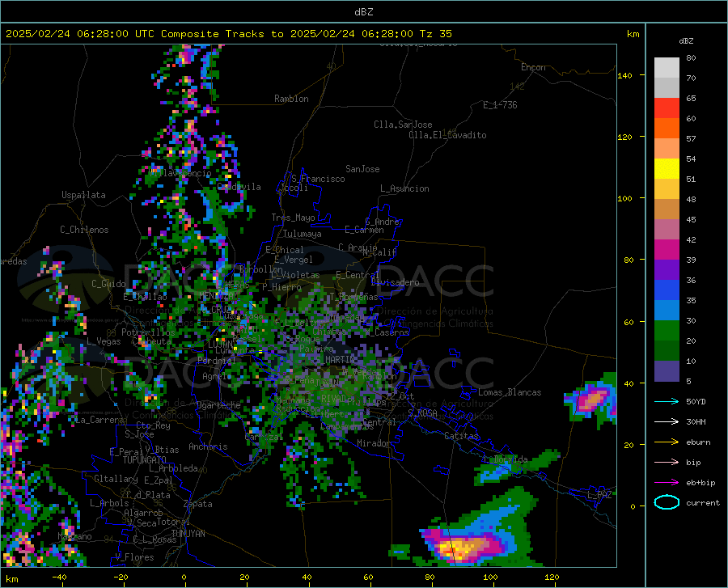Click the cyan 50YD arrow in legend

[x=667, y=401]
